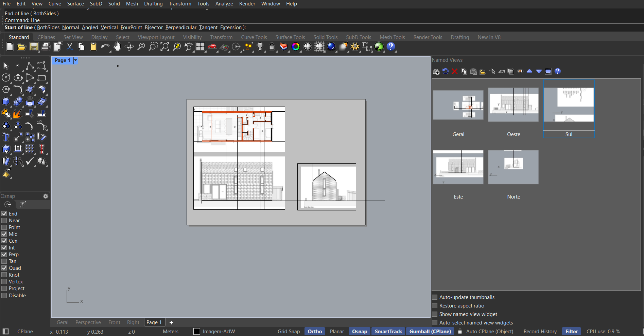Select the Pan view hand tool

coord(117,47)
